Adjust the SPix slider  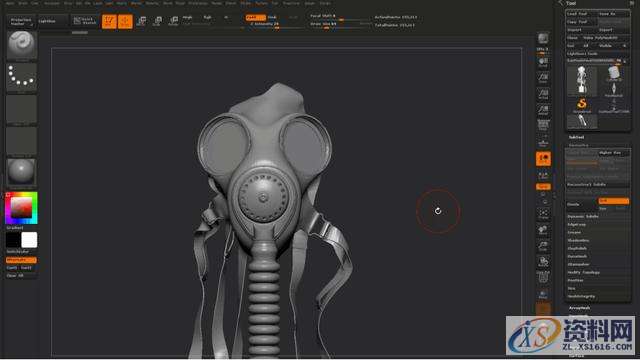[543, 50]
